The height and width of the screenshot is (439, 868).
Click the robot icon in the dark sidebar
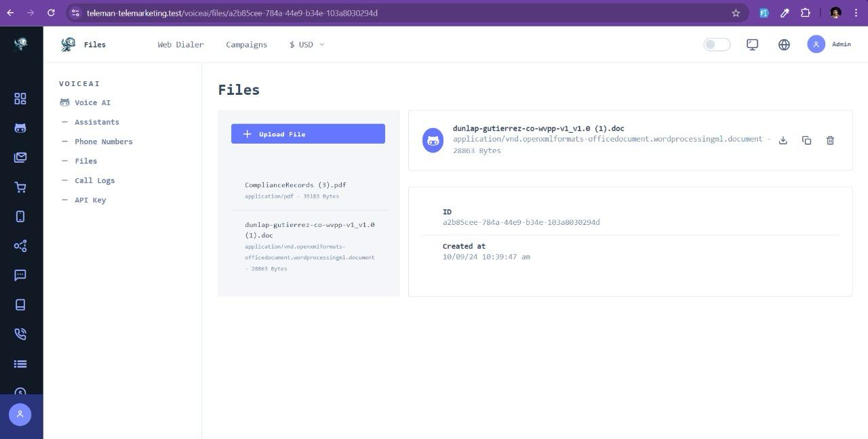click(x=20, y=128)
